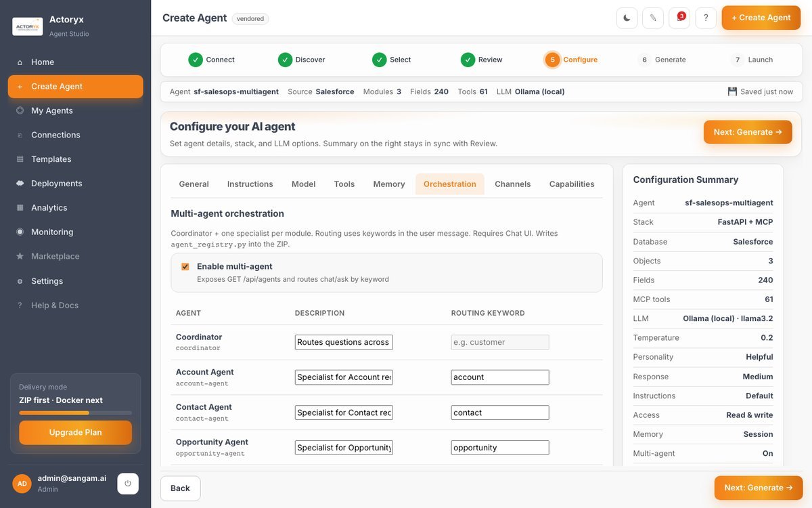Click the Temperature 0.2 value

tap(767, 338)
